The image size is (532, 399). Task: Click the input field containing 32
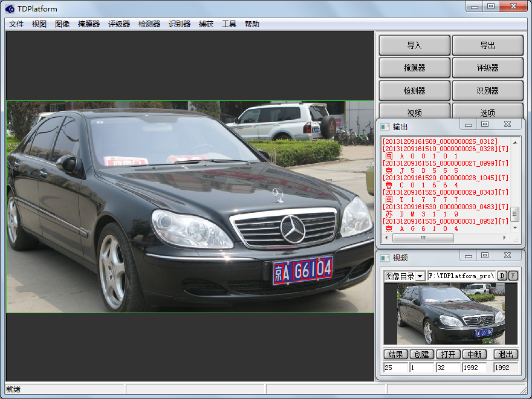coord(448,368)
